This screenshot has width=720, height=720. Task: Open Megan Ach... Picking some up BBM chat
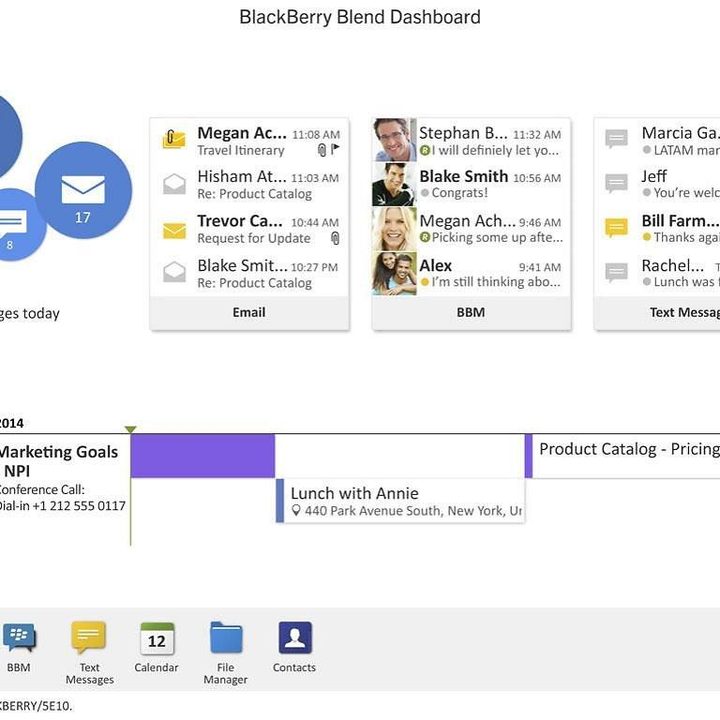click(471, 229)
